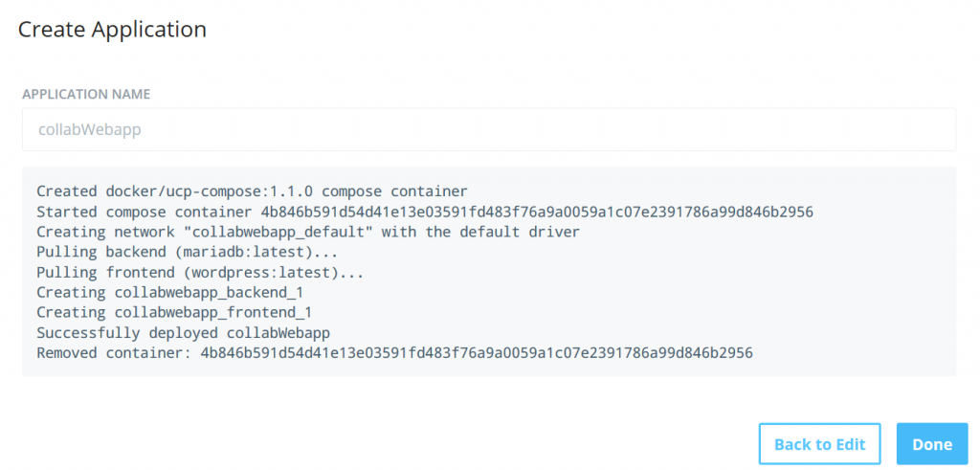Click the Done button
This screenshot has width=980, height=470.
[x=931, y=444]
